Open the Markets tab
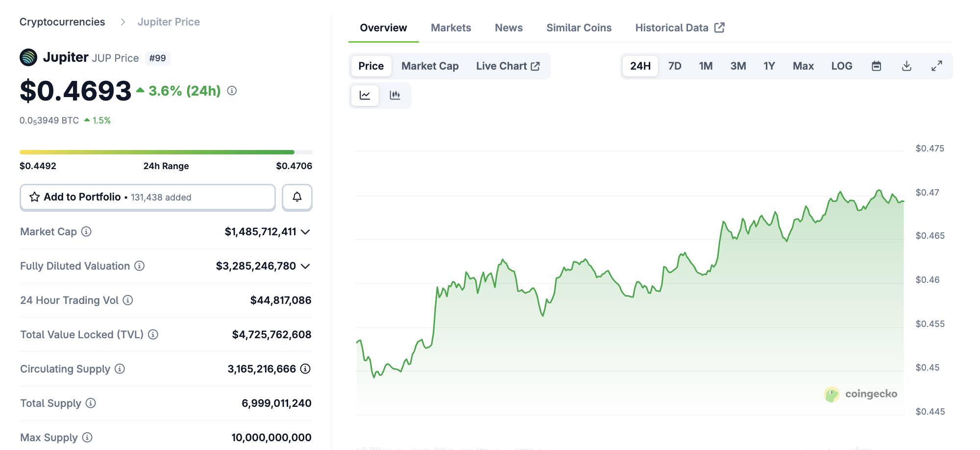Screen dimensions: 980x450 [451, 28]
